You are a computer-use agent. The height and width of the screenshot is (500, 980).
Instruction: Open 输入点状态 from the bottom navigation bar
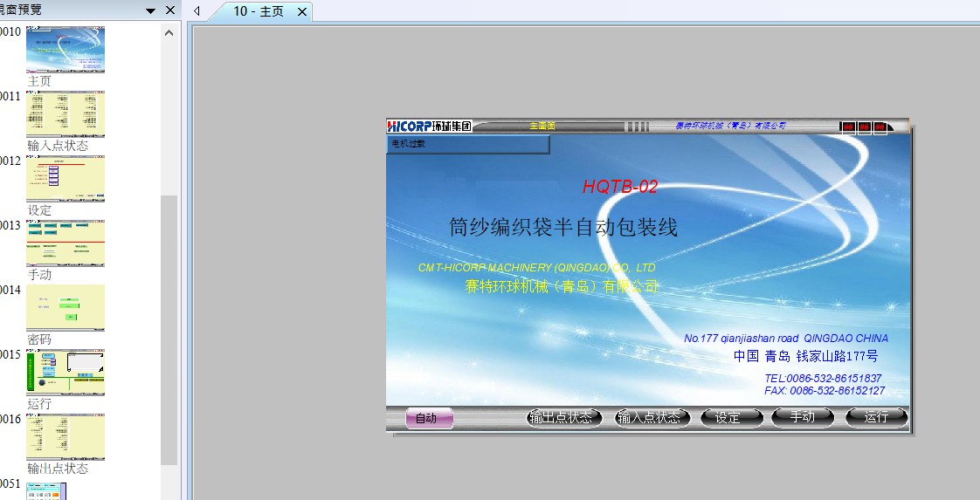(x=648, y=418)
